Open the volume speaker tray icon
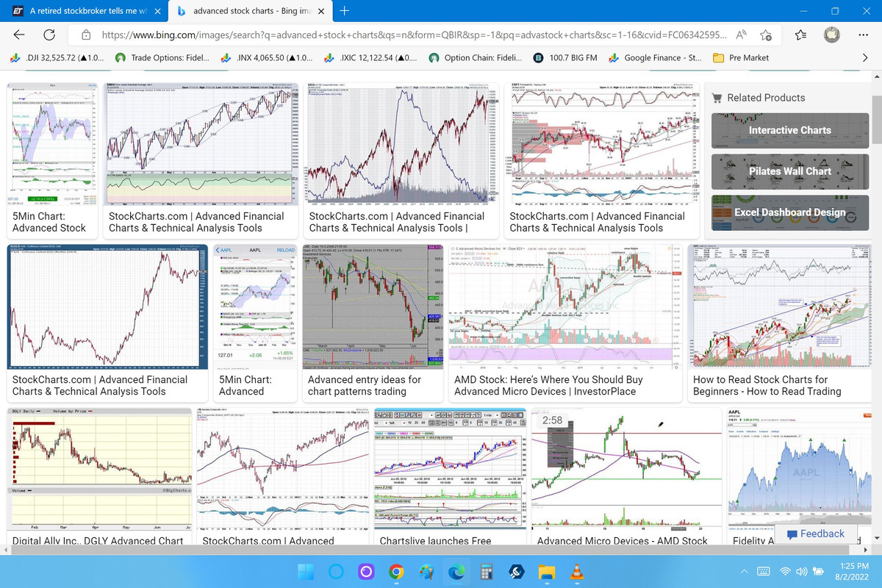Image resolution: width=882 pixels, height=588 pixels. 801,572
